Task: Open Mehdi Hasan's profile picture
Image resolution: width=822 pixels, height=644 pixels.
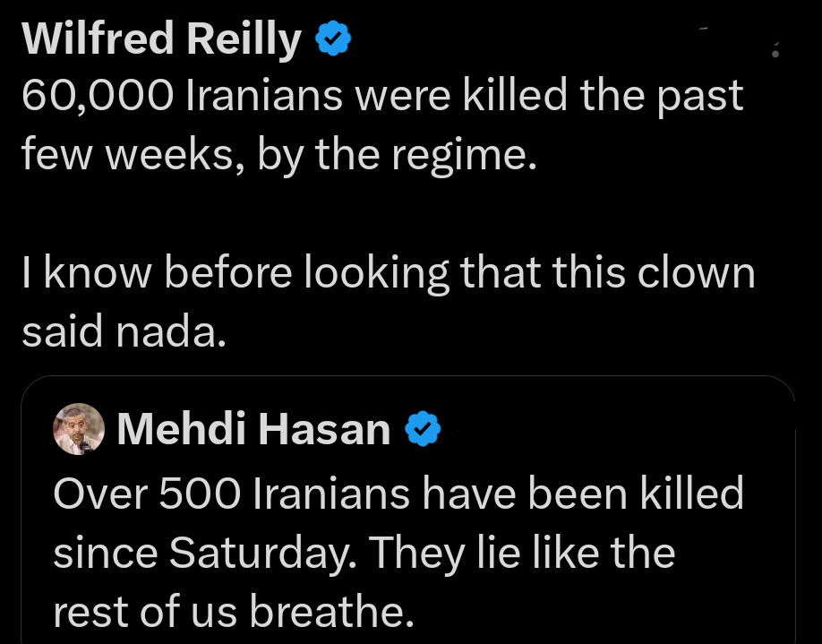Action: pos(80,429)
